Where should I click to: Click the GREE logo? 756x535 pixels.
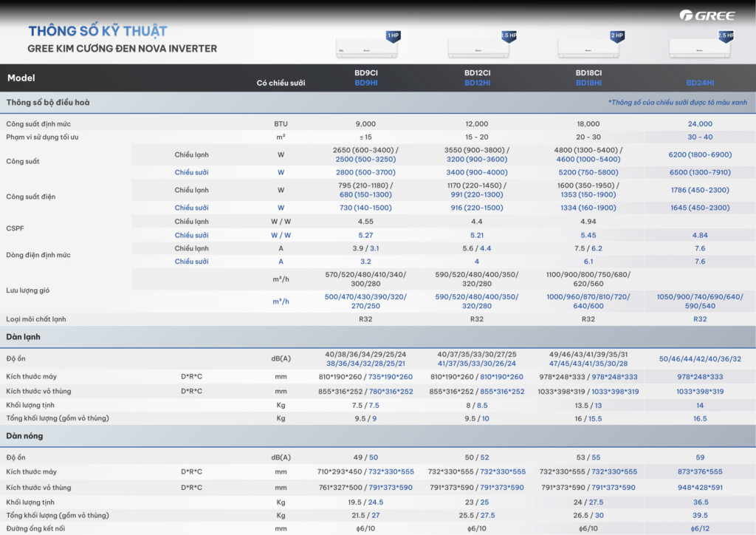coord(707,16)
